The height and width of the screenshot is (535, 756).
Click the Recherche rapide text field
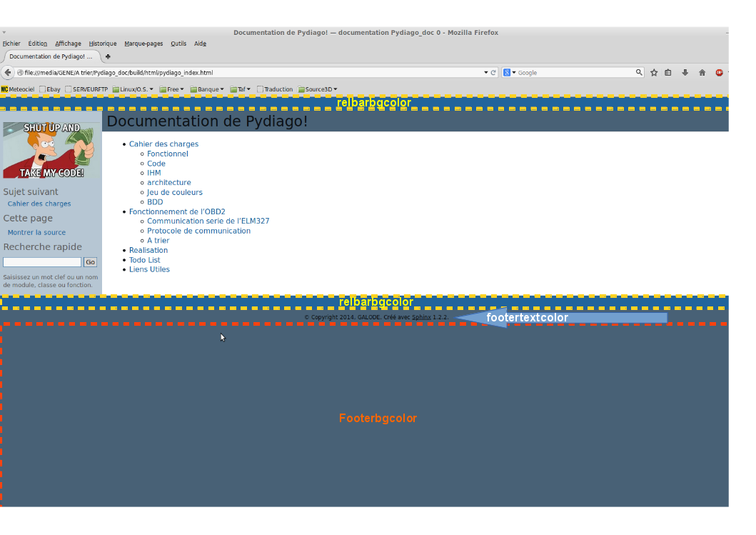pos(42,262)
